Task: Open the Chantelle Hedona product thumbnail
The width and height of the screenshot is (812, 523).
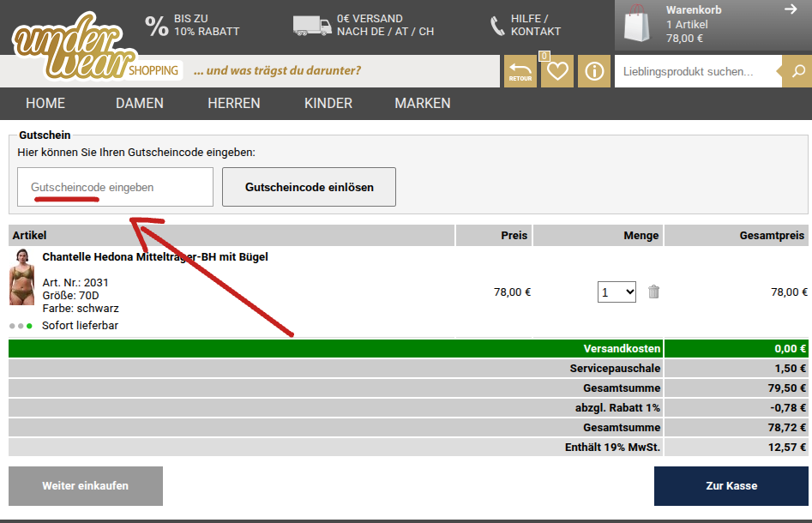Action: (x=21, y=277)
